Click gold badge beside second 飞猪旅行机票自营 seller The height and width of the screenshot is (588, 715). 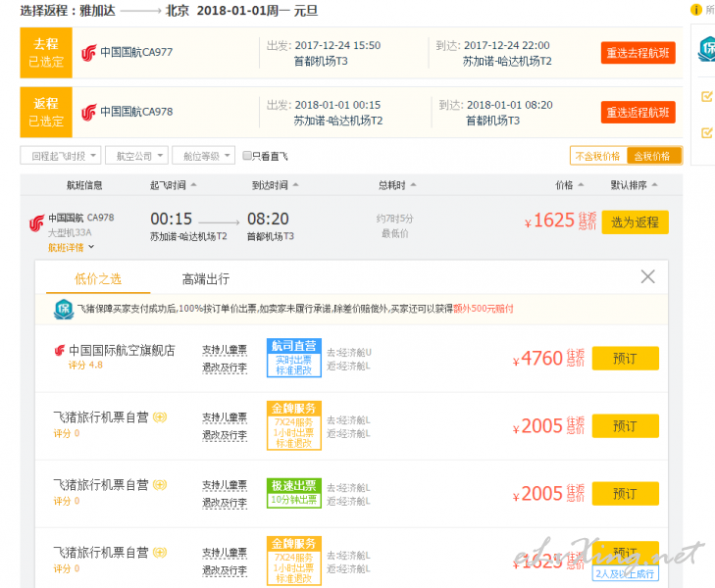[160, 485]
